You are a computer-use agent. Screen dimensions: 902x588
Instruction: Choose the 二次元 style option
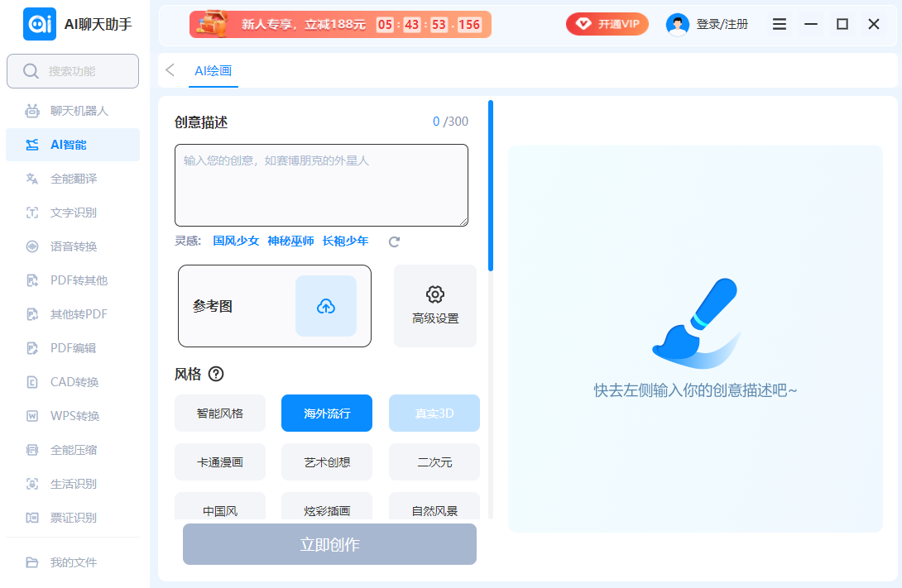point(434,462)
